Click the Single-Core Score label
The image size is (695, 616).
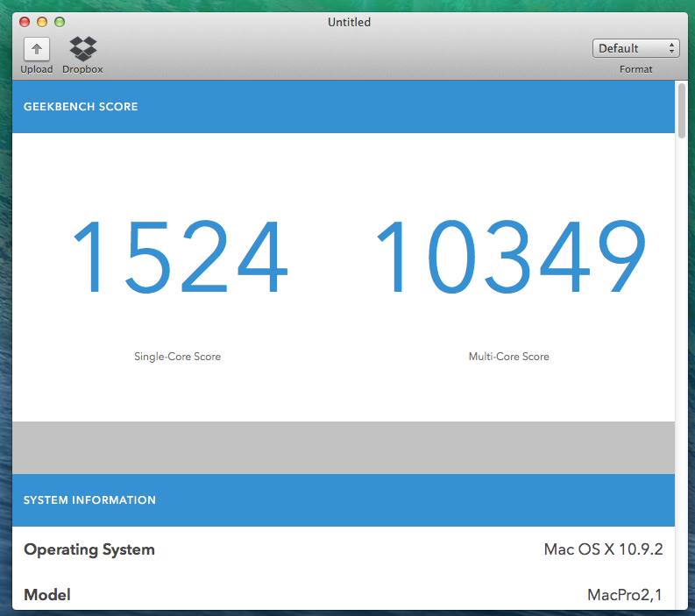[177, 357]
